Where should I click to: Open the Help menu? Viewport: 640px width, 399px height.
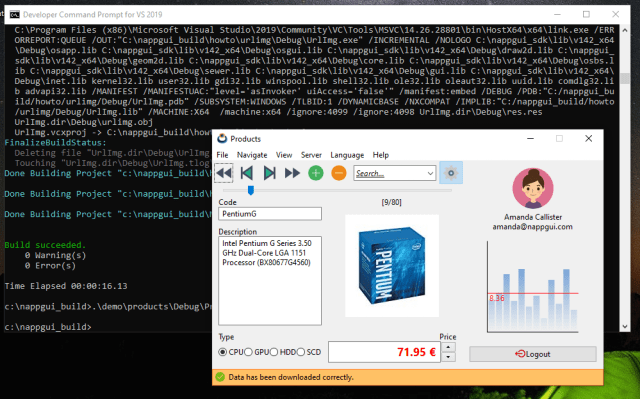point(381,155)
